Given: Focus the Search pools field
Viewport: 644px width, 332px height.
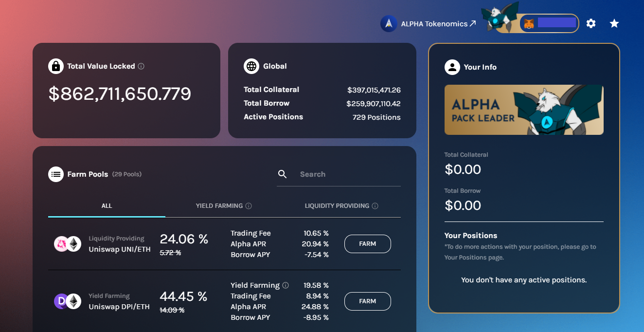Looking at the screenshot, I should coord(339,174).
